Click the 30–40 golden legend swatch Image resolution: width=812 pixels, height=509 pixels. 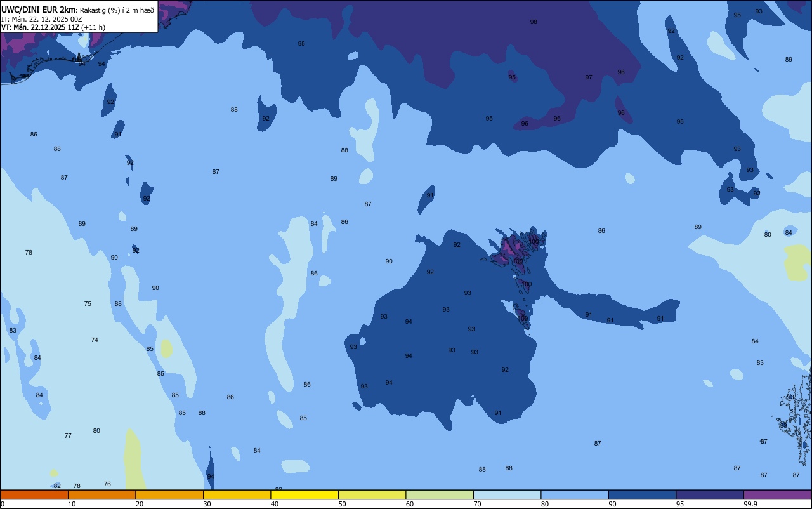[x=237, y=494]
